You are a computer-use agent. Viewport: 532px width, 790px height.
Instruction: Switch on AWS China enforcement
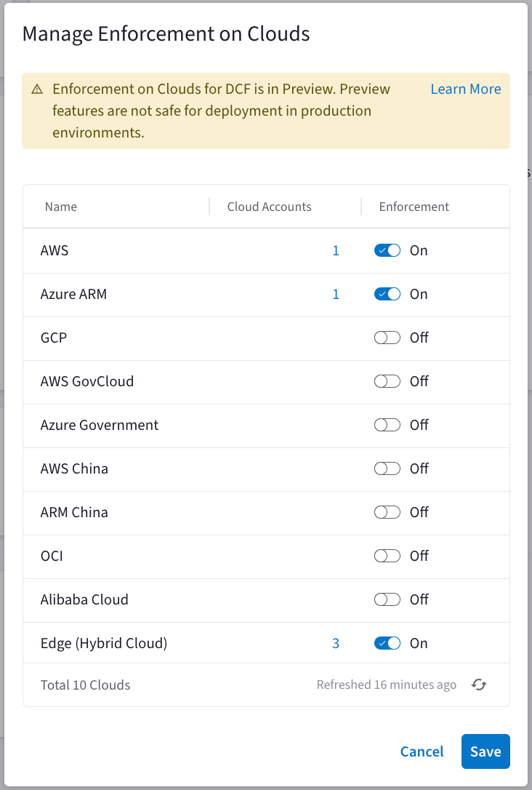[x=387, y=468]
